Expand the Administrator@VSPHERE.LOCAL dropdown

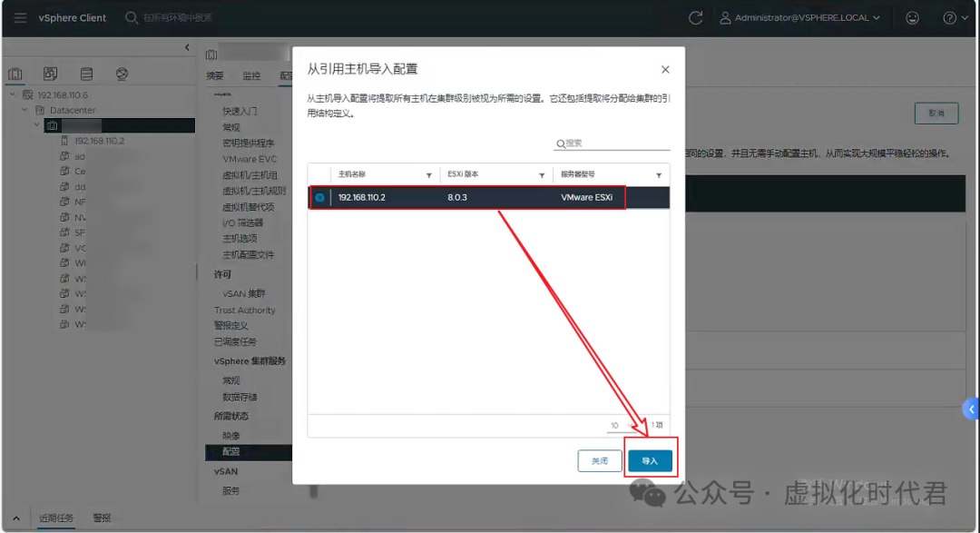point(877,17)
